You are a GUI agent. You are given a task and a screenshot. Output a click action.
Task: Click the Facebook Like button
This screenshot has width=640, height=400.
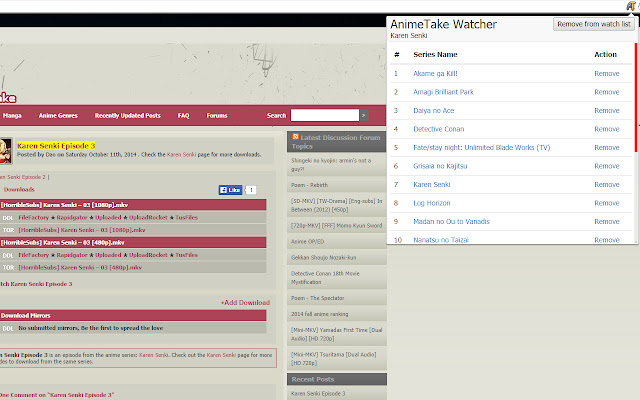(x=231, y=190)
